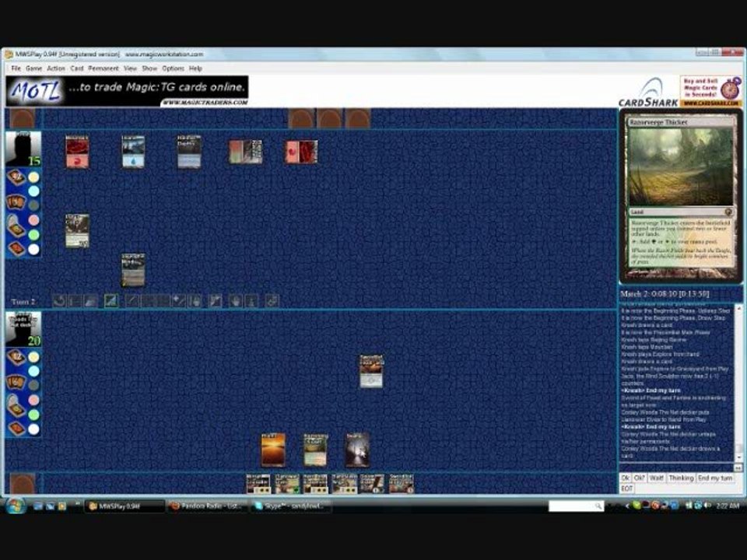The height and width of the screenshot is (560, 747).
Task: Click your green mana pool circle
Action: point(33,415)
